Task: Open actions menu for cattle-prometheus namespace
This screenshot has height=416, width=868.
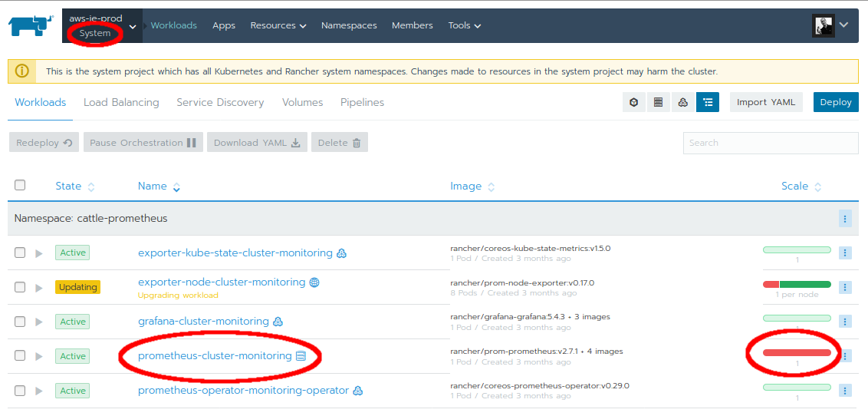Action: [x=845, y=219]
